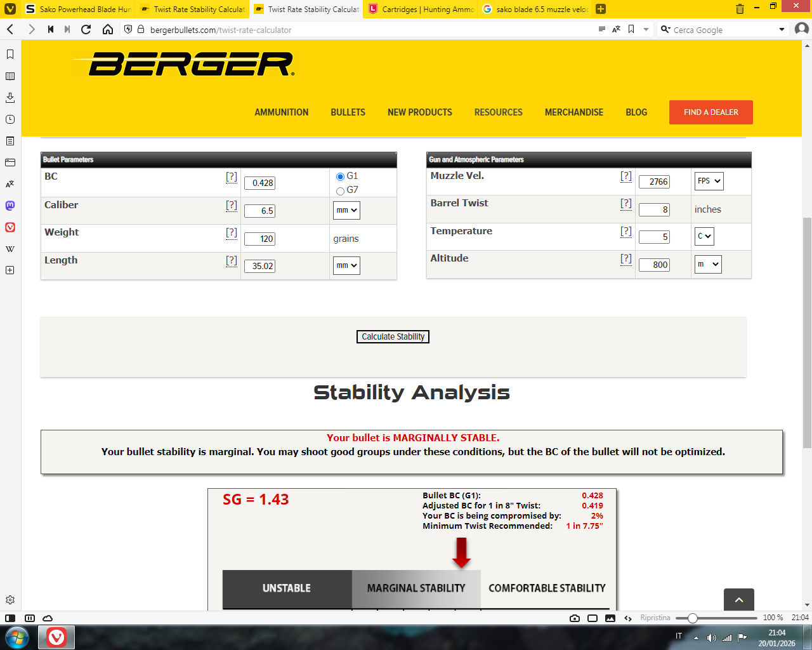Open user profile avatar icon

pyautogui.click(x=801, y=29)
